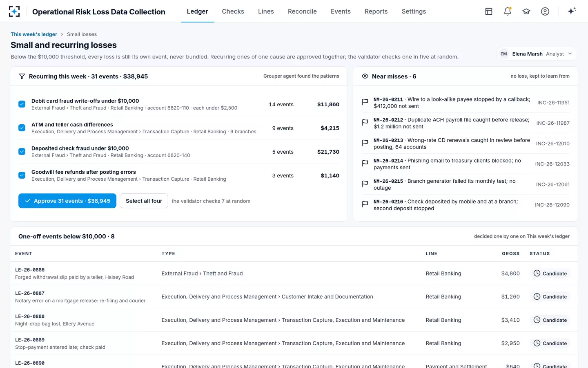This screenshot has height=368, width=588.
Task: Click clock icon in LE-26-0888 status
Action: (x=537, y=320)
